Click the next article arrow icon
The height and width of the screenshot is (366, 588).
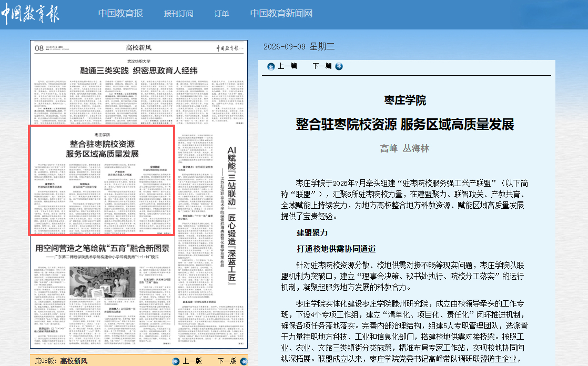(339, 66)
